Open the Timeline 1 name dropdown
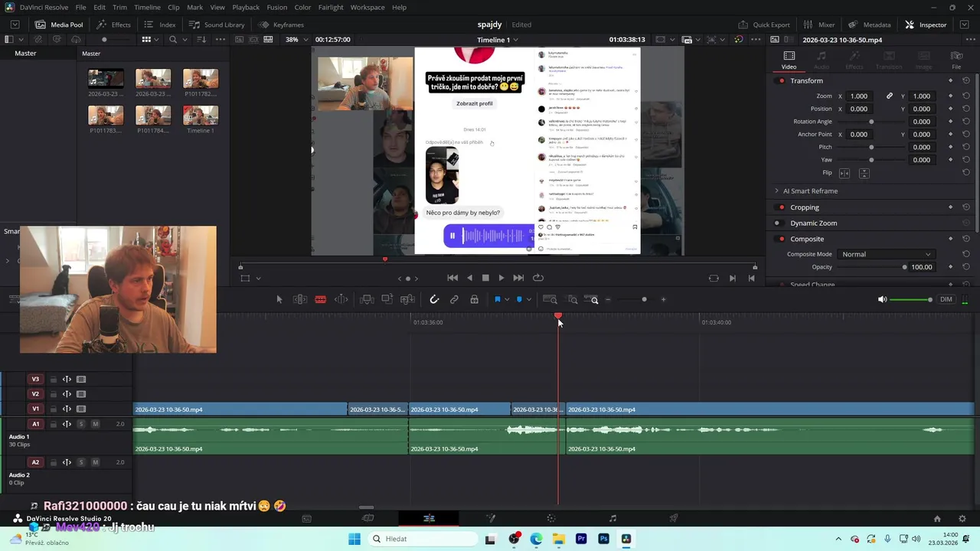The height and width of the screenshot is (551, 980). pos(498,40)
